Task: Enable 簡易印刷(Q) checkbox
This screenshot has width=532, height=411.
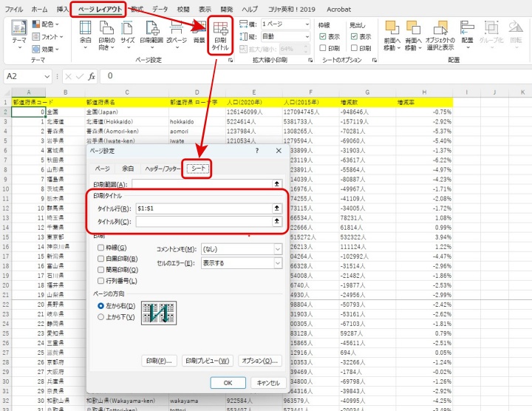Action: click(x=100, y=270)
